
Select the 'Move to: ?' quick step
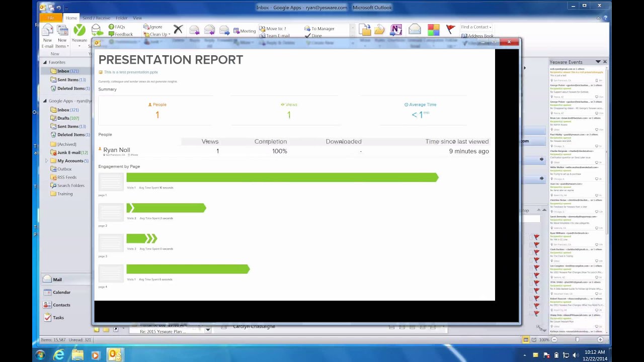273,29
